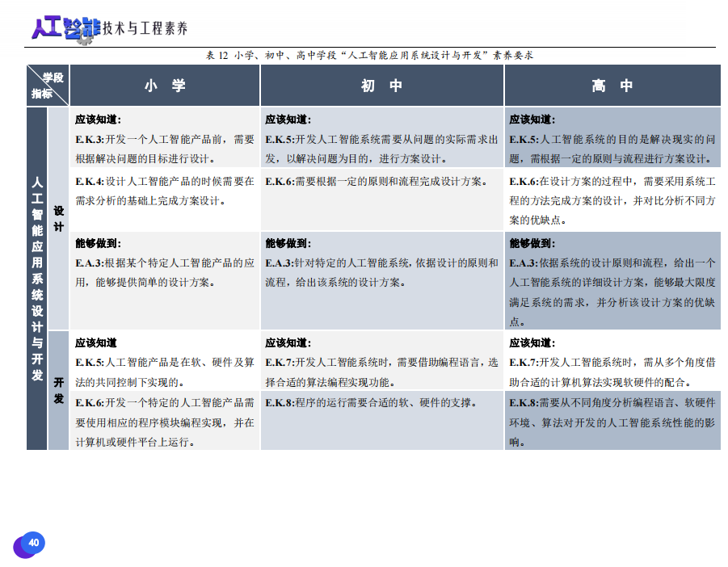Select the E.K.7 entry in 初中 column

coord(381,372)
